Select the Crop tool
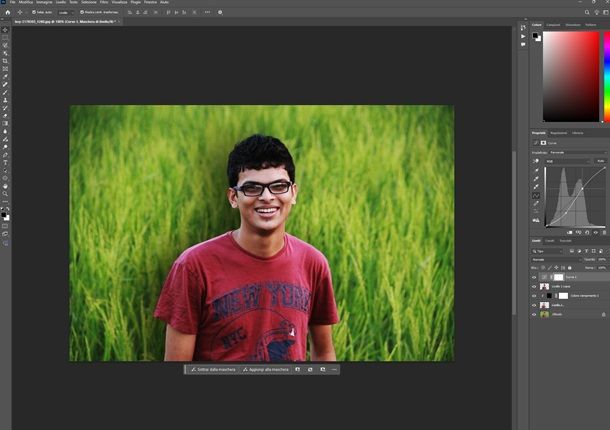This screenshot has width=610, height=430. pos(5,61)
